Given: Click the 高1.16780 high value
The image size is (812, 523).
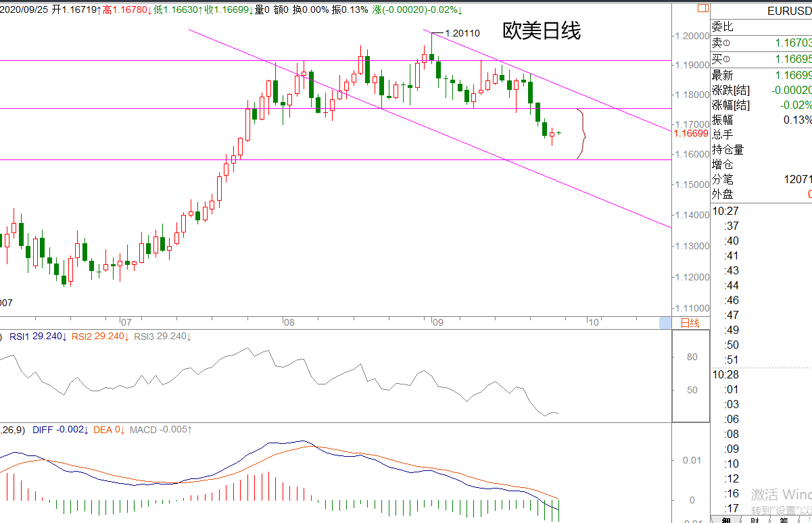Looking at the screenshot, I should point(127,10).
